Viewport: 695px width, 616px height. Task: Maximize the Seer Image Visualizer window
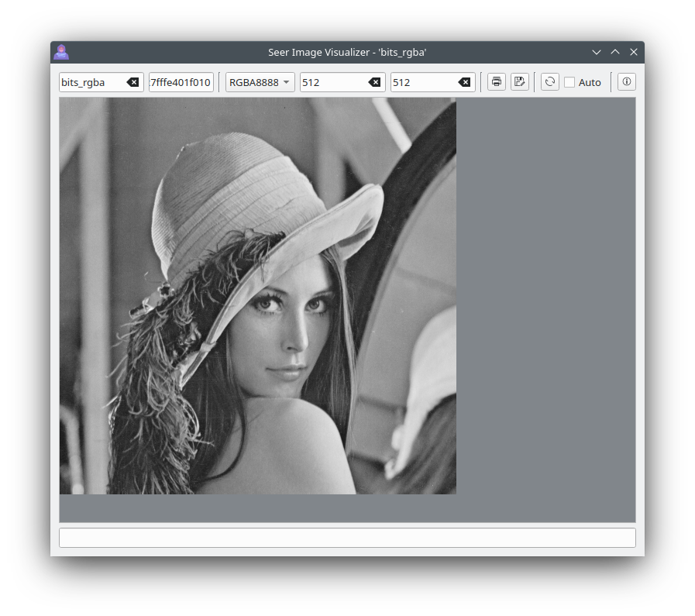[615, 52]
